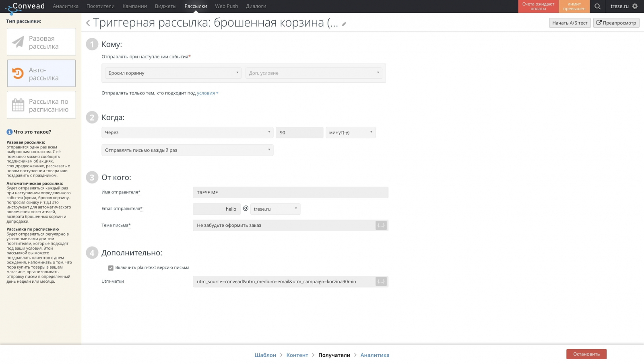Click the search magnifier icon
644x364 pixels.
[x=597, y=6]
